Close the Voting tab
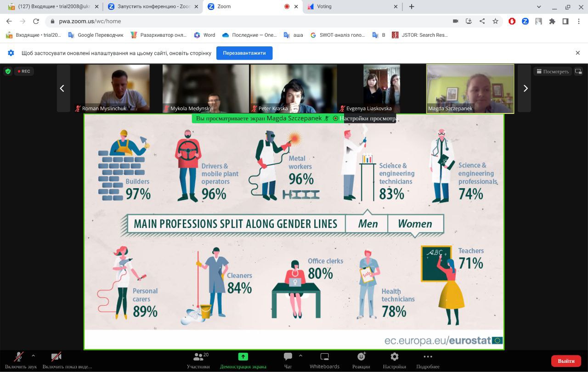588x372 pixels. click(x=396, y=6)
